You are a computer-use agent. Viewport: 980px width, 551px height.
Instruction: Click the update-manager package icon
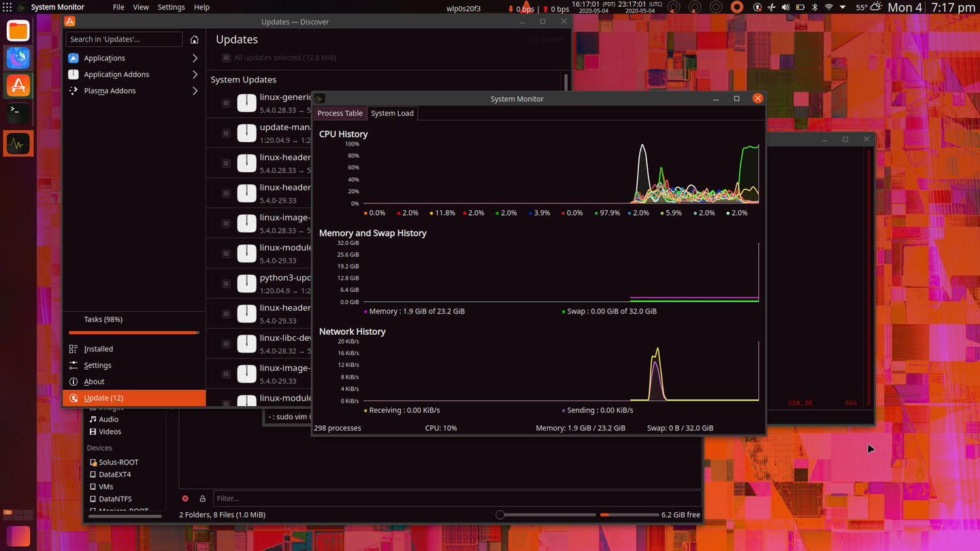pos(246,133)
